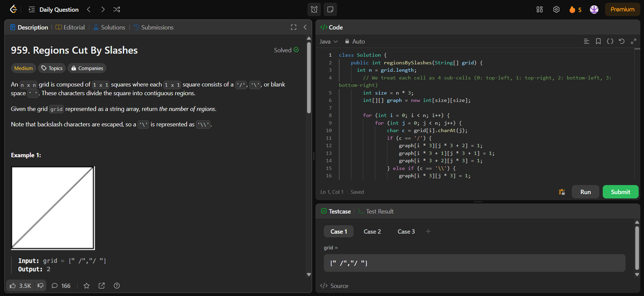Show the Topics tag

(x=52, y=68)
